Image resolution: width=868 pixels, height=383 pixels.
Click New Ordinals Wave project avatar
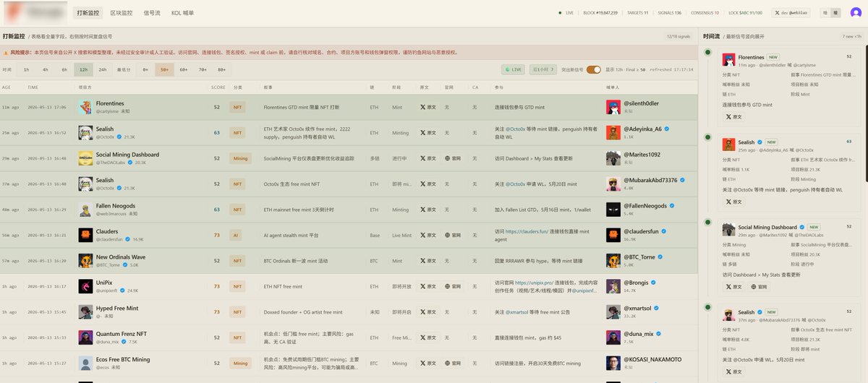click(85, 261)
